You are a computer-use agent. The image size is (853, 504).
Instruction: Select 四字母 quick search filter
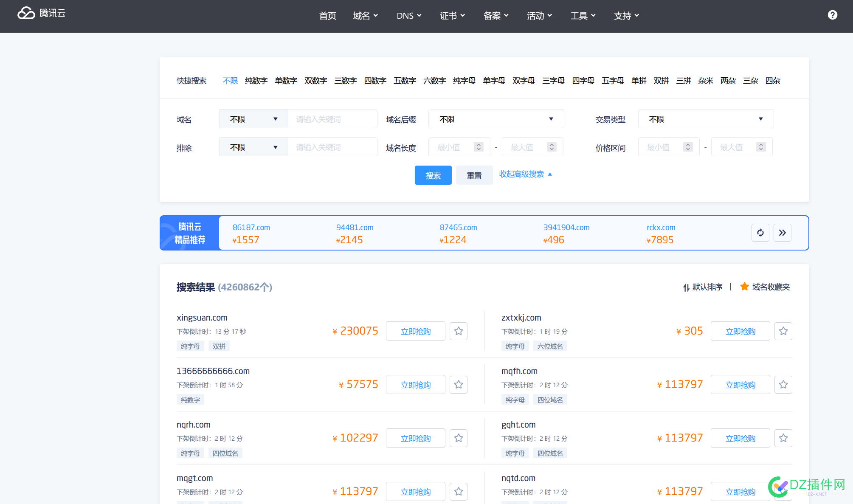(x=583, y=81)
